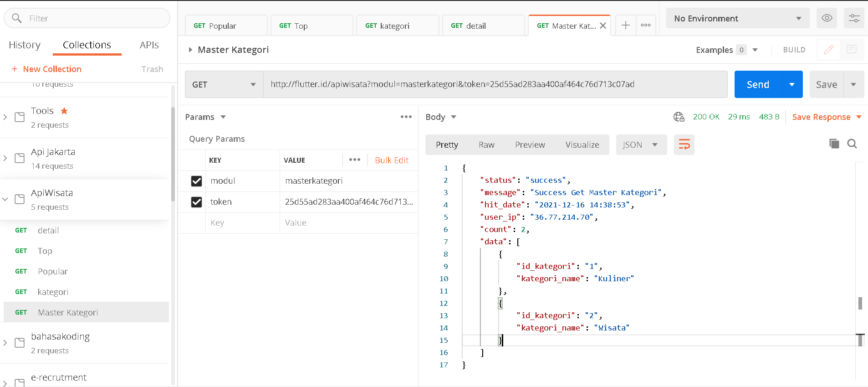
Task: Toggle the token parameter checkbox
Action: tap(196, 202)
